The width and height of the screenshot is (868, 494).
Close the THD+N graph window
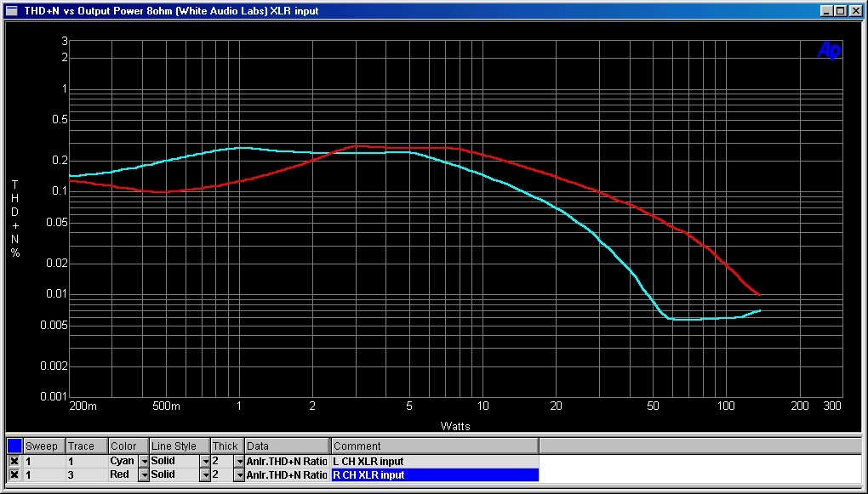pyautogui.click(x=854, y=10)
